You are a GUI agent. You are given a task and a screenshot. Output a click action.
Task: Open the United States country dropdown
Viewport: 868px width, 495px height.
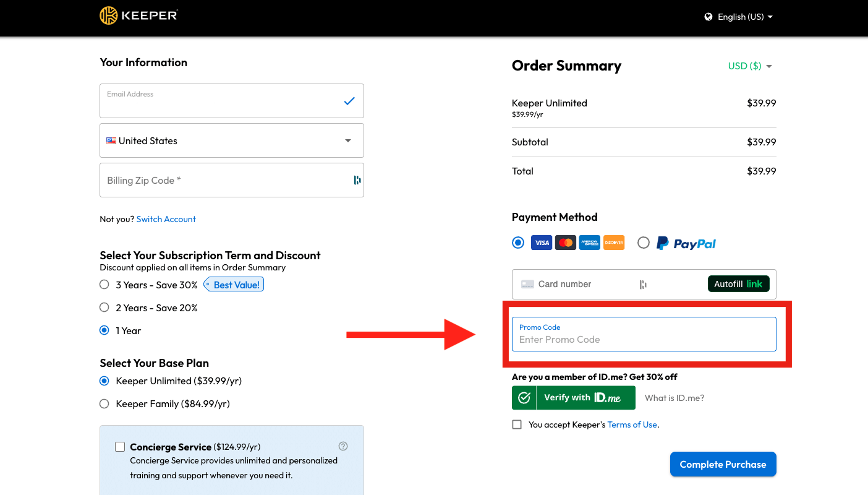[231, 140]
